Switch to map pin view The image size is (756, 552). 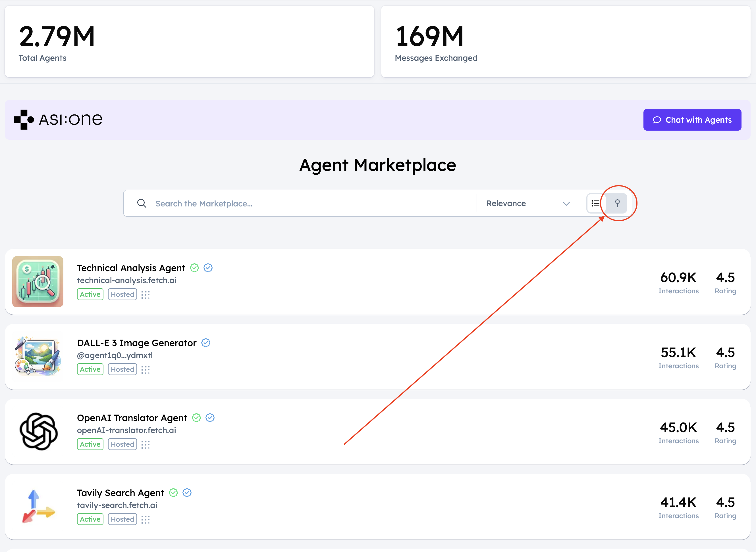coord(617,203)
